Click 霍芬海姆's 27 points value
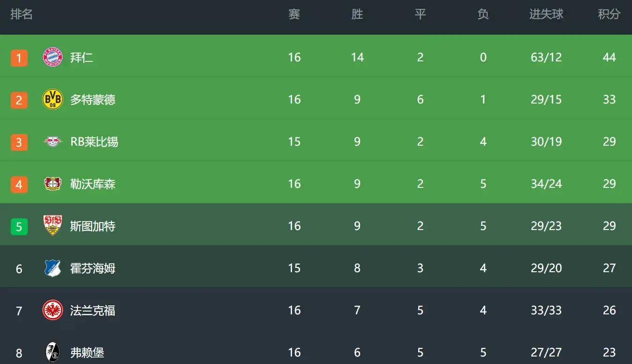This screenshot has width=632, height=364. click(609, 268)
